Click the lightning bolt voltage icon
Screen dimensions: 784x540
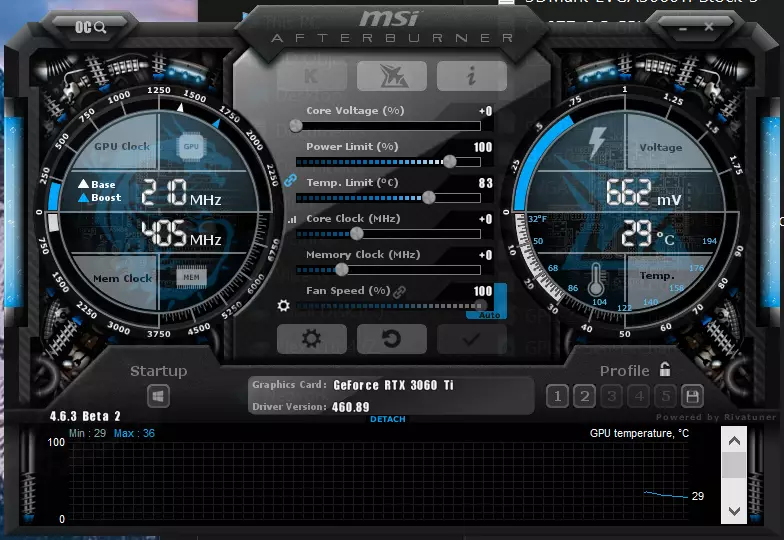tap(597, 142)
